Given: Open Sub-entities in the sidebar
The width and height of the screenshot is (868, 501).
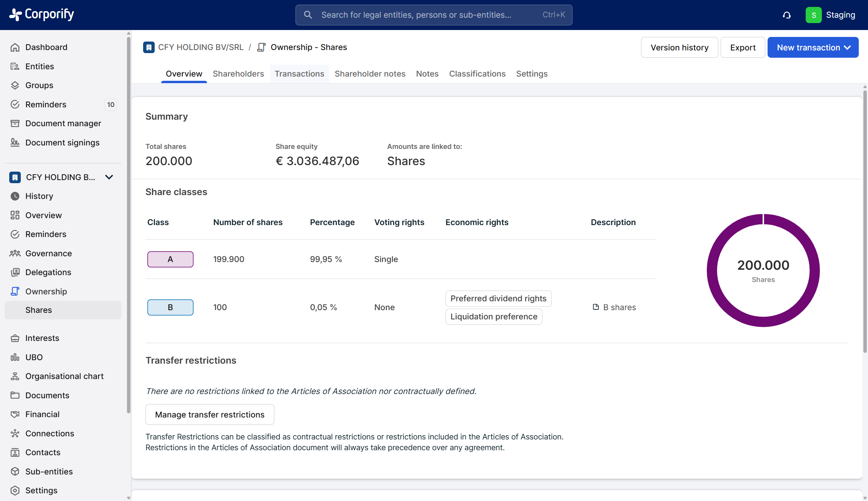Looking at the screenshot, I should [x=49, y=471].
